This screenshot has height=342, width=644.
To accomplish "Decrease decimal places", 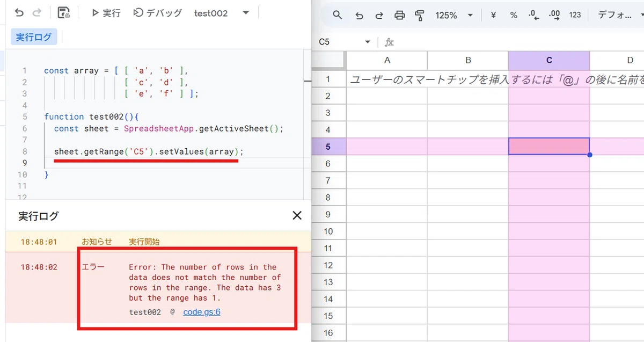I will (533, 15).
